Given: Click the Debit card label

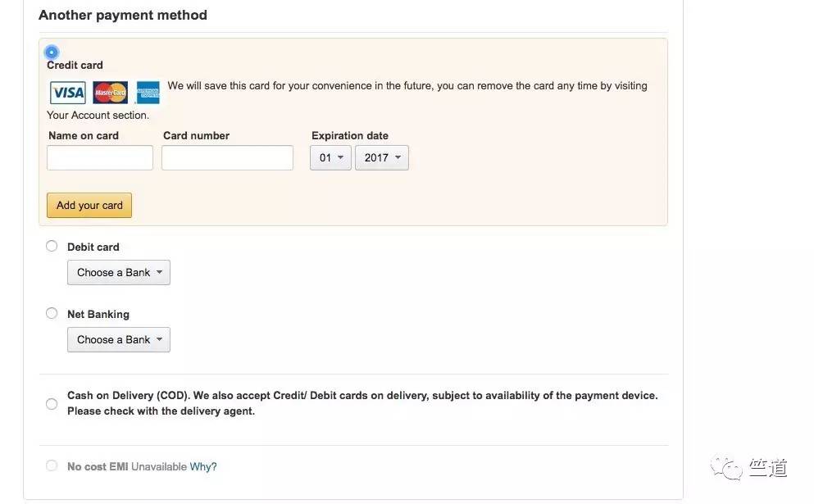Looking at the screenshot, I should coord(93,247).
